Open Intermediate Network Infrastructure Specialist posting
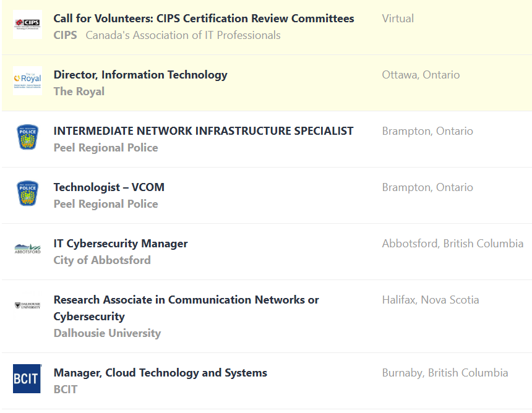The width and height of the screenshot is (532, 413). coord(204,131)
